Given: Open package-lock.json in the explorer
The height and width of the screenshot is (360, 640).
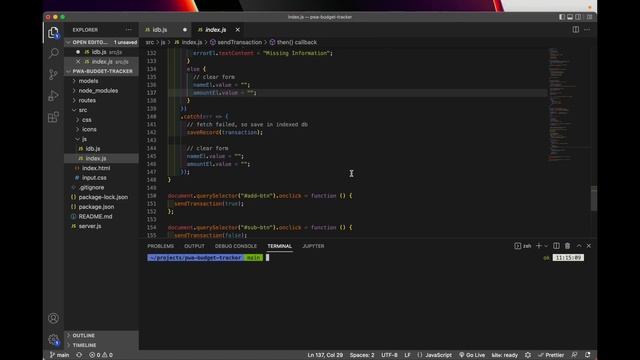Looking at the screenshot, I should (103, 197).
